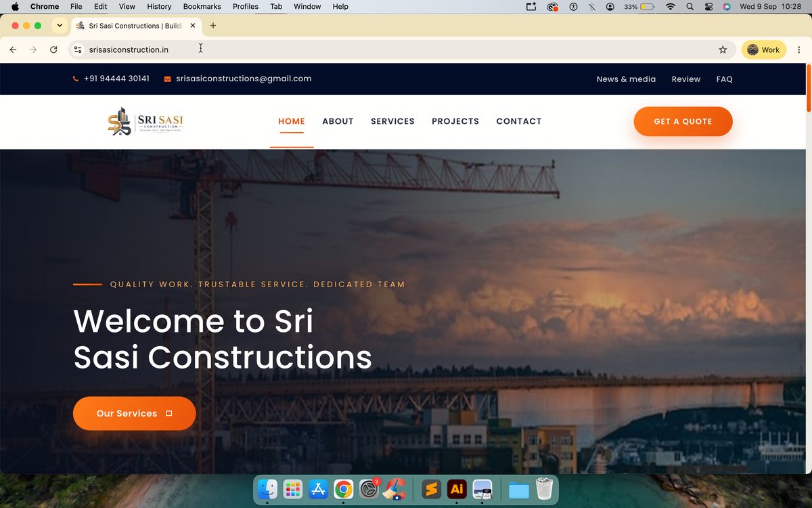Screen dimensions: 812x508
Task: Open CONTACT in the site navigation
Action: point(519,121)
